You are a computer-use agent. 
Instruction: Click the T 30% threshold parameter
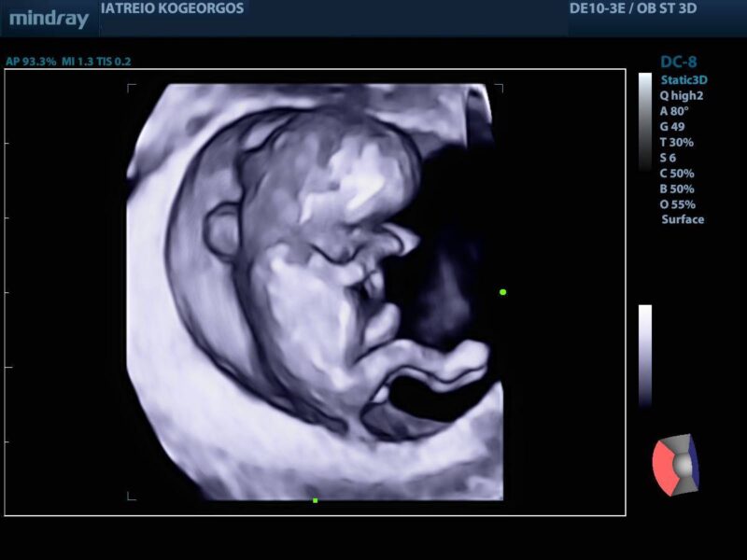tap(676, 142)
